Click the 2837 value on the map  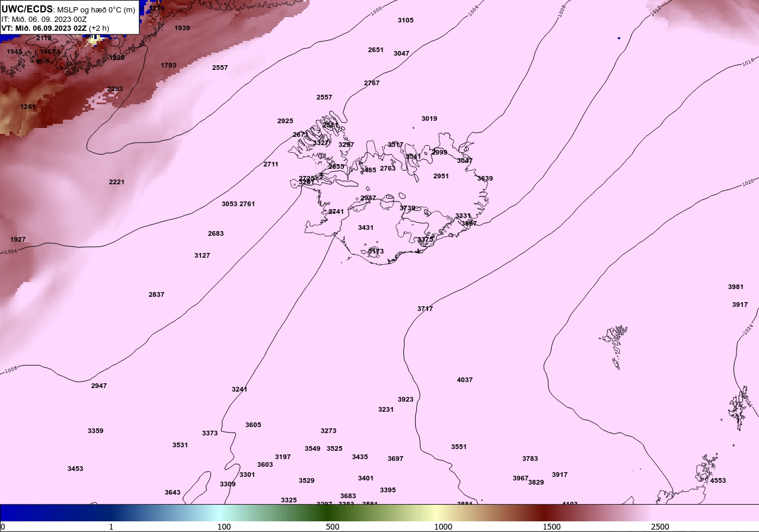click(157, 294)
